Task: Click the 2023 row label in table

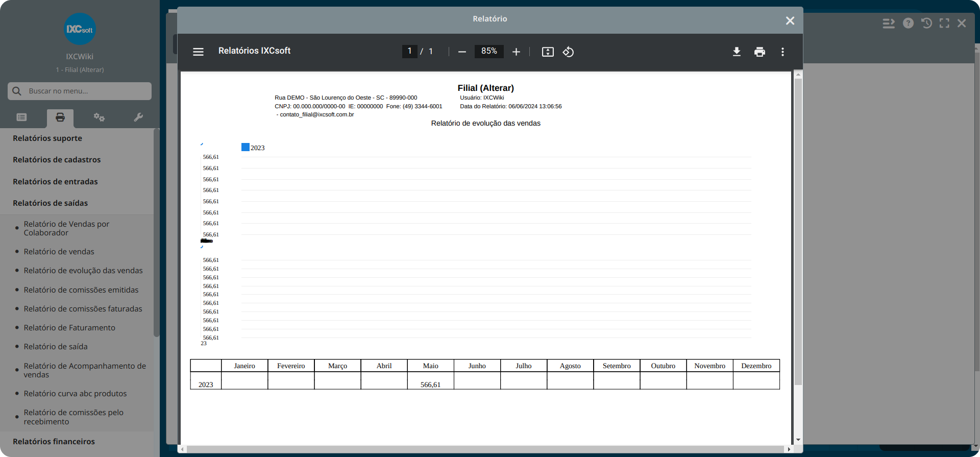Action: click(206, 385)
